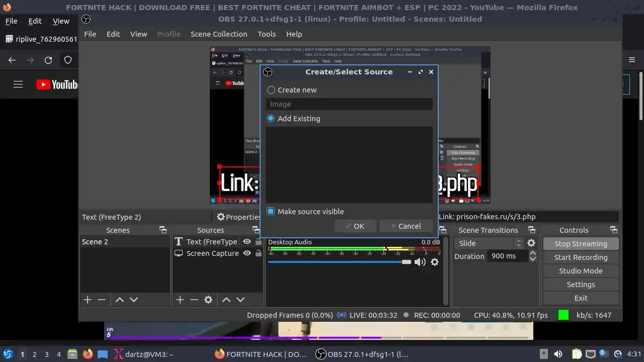This screenshot has height=362, width=644.
Task: Remove selected scene with minus icon
Action: [102, 300]
